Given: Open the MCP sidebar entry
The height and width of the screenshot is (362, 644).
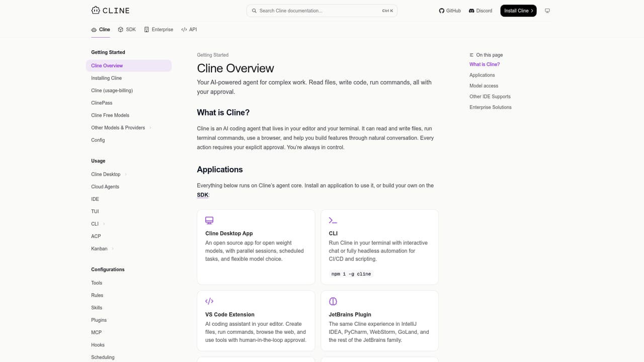Looking at the screenshot, I should click(x=96, y=332).
